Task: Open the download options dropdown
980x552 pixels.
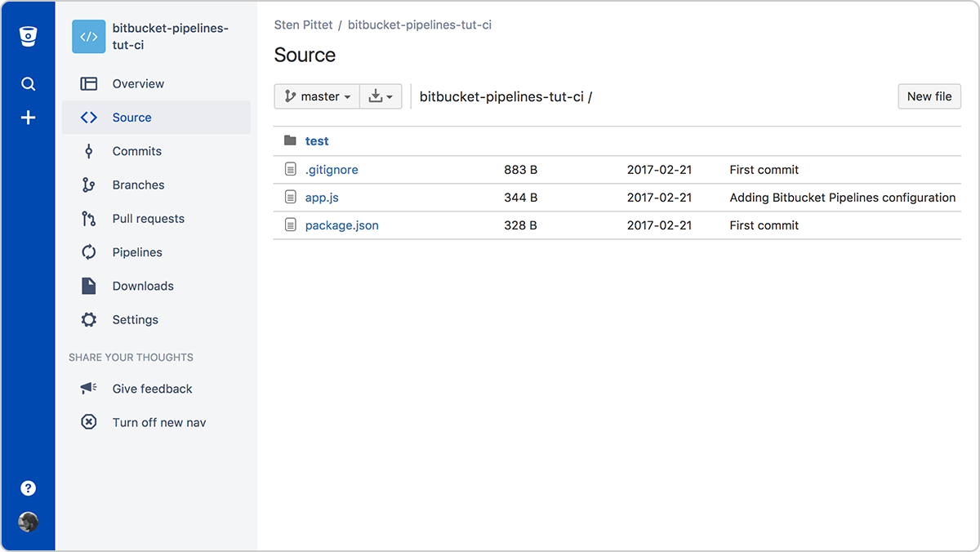Action: click(381, 96)
